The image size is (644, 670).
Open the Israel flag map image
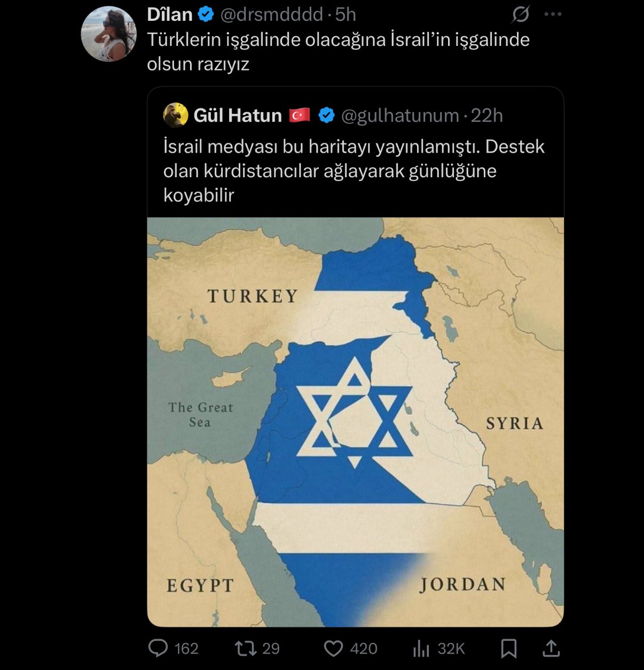[x=356, y=422]
